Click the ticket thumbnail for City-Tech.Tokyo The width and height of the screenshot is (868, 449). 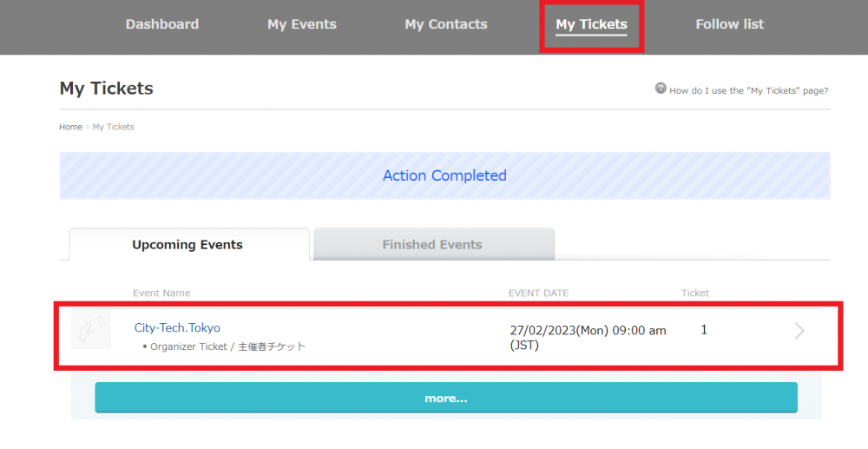91,330
